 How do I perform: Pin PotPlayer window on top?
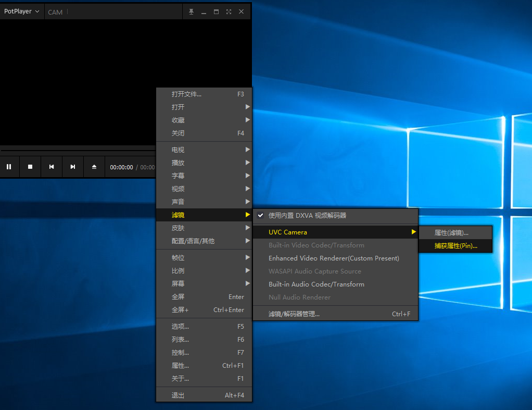(191, 11)
